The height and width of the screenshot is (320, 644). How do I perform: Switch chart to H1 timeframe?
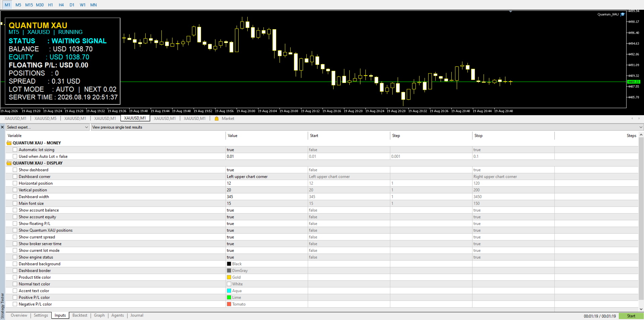coord(51,5)
